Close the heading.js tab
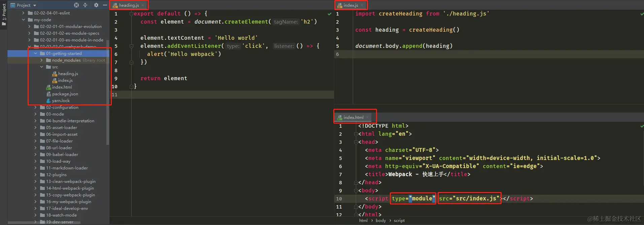644x225 pixels. [143, 5]
